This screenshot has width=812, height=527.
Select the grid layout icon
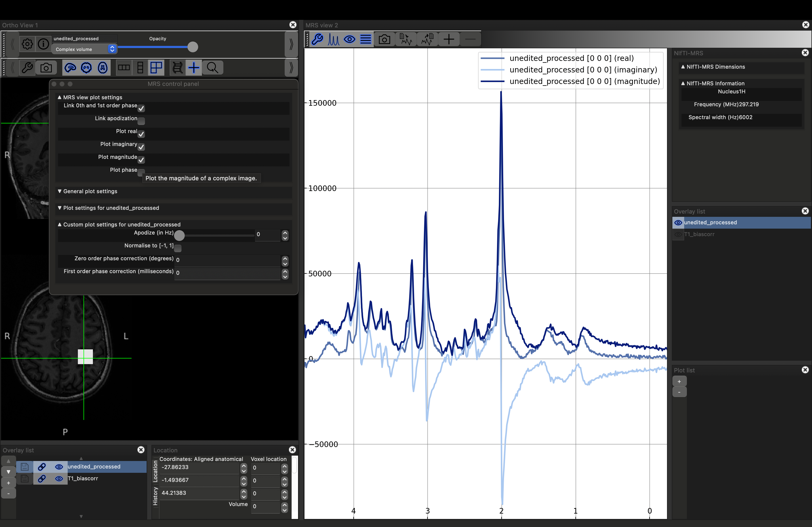click(156, 68)
